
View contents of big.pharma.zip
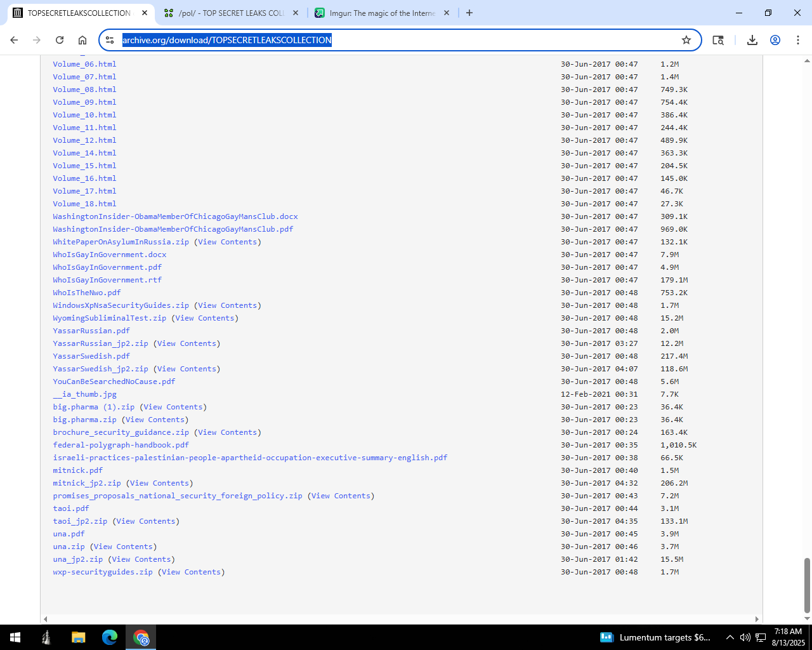pos(155,420)
